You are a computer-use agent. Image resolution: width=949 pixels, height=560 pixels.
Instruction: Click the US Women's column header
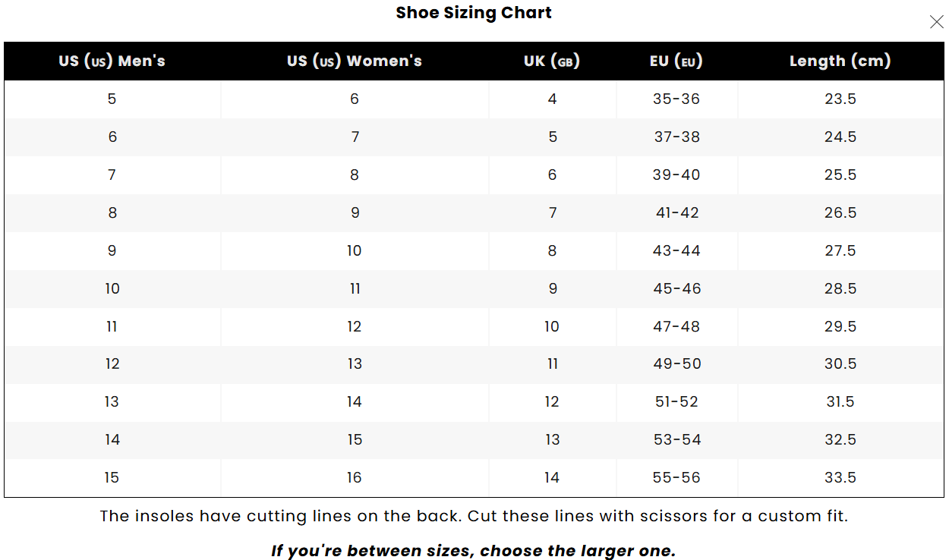[x=354, y=61]
